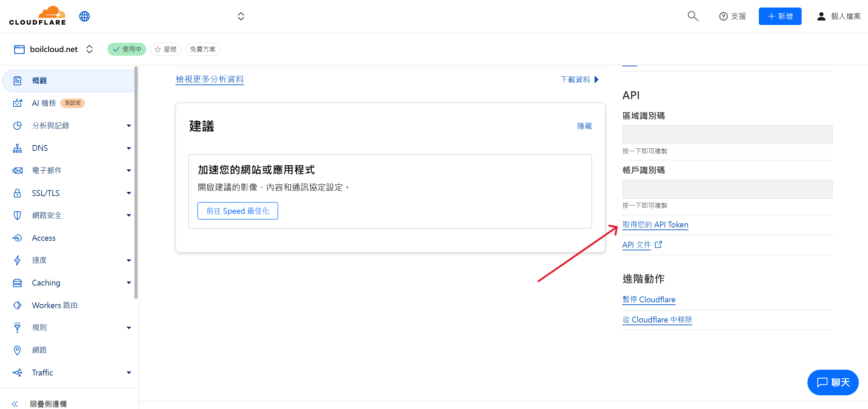Screen dimensions: 868x409
Task: Open the 取得您的 API Token link
Action: [655, 225]
